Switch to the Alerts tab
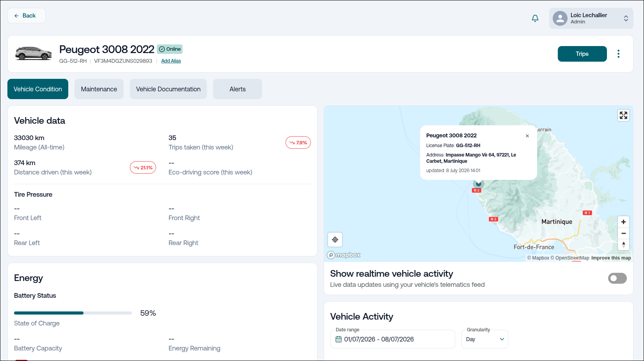This screenshot has height=361, width=644. (x=238, y=89)
